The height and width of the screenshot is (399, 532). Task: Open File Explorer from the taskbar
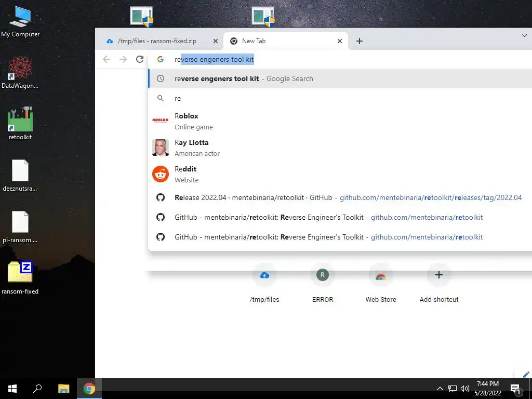click(63, 389)
